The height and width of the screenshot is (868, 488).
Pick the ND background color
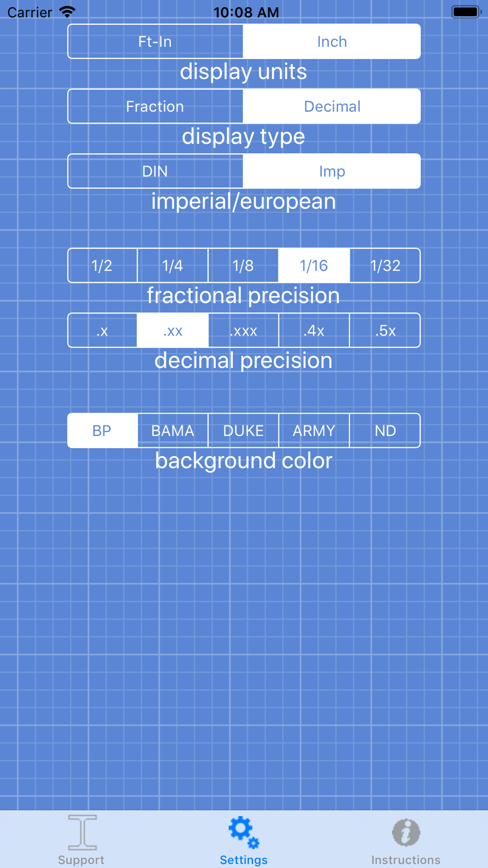[385, 431]
